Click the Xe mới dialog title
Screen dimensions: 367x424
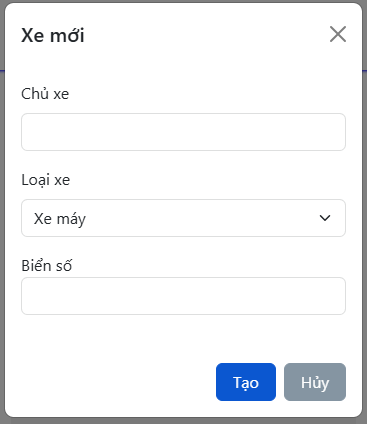tap(53, 35)
